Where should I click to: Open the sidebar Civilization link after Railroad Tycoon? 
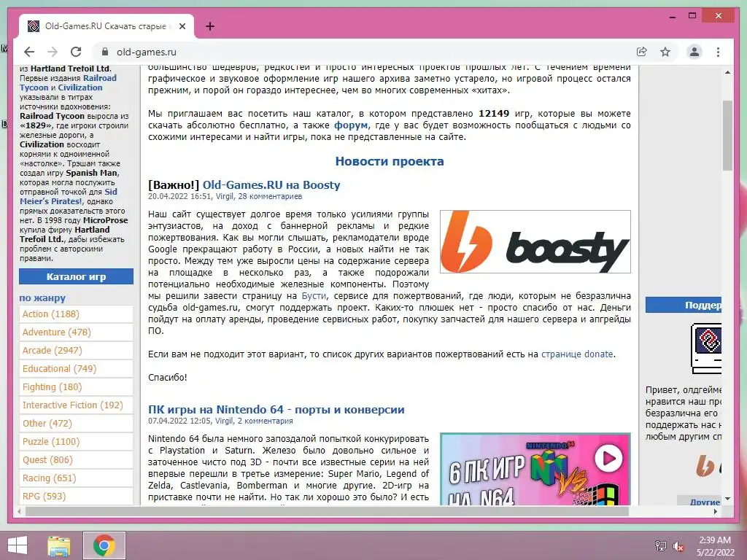tap(80, 87)
